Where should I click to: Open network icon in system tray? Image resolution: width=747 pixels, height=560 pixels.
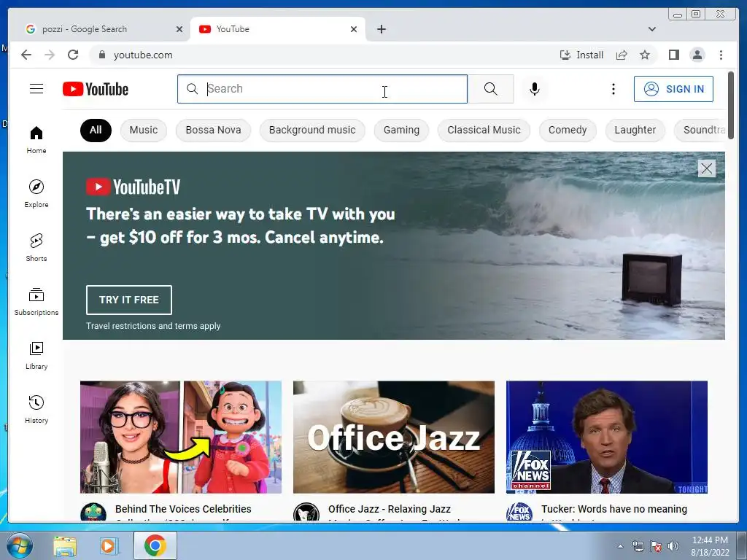[x=638, y=546]
